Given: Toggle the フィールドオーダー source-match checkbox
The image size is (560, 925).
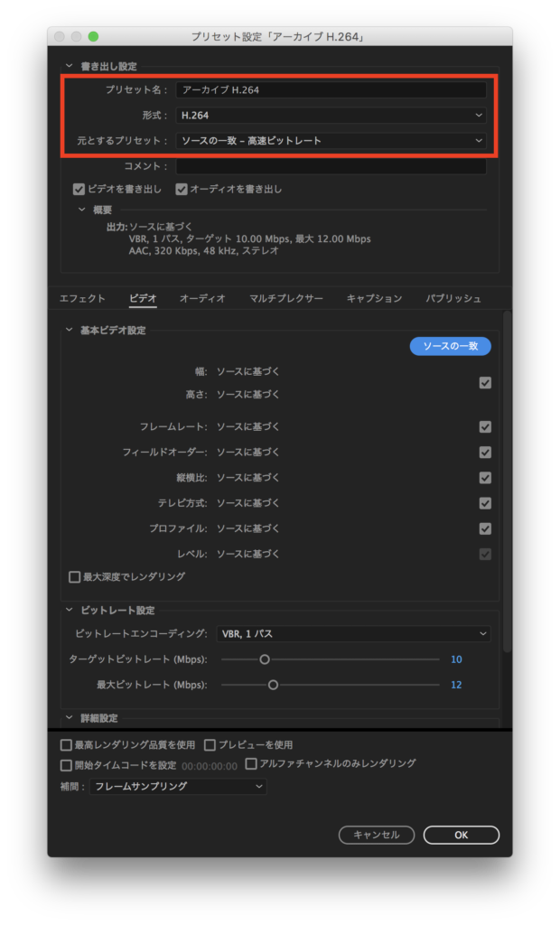Looking at the screenshot, I should [485, 453].
